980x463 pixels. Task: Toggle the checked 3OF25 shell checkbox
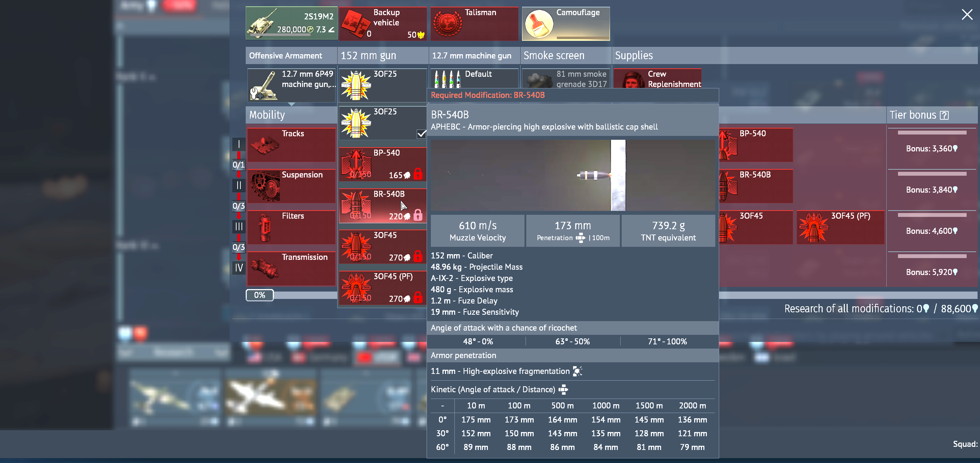point(421,134)
